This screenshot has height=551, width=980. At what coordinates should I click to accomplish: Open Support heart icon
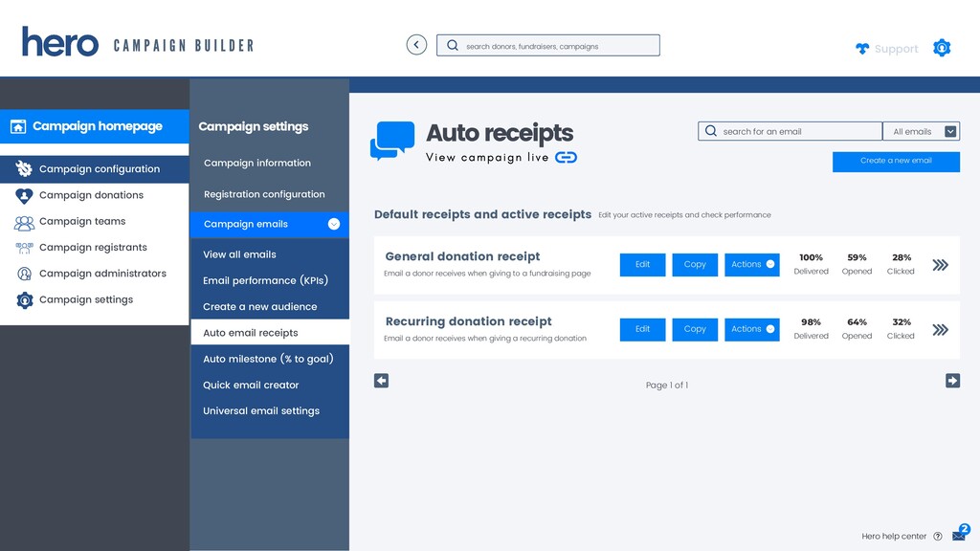862,49
